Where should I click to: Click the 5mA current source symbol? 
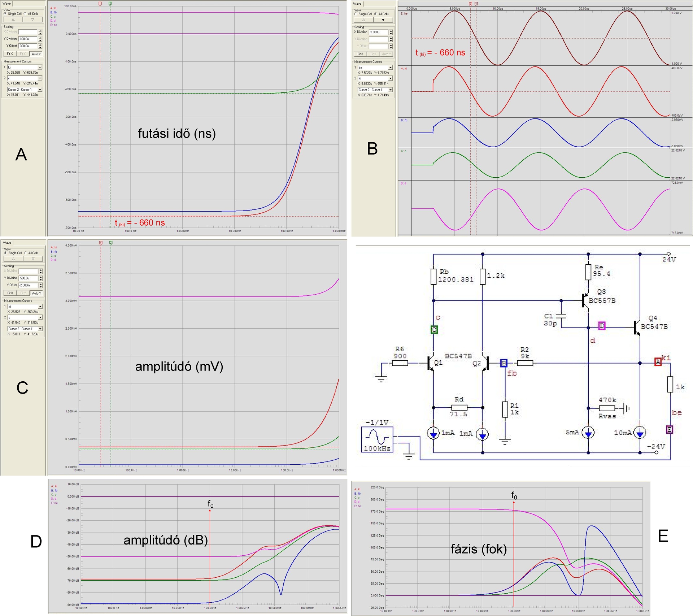(588, 433)
